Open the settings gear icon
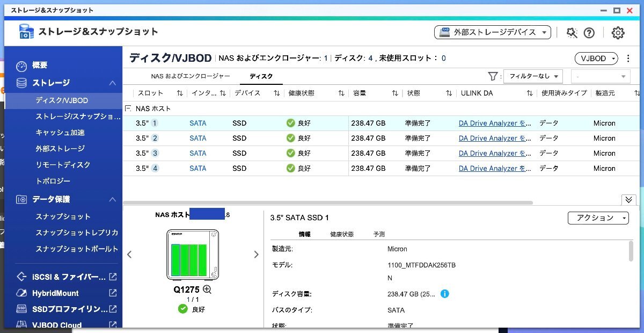This screenshot has width=644, height=333. click(x=618, y=33)
